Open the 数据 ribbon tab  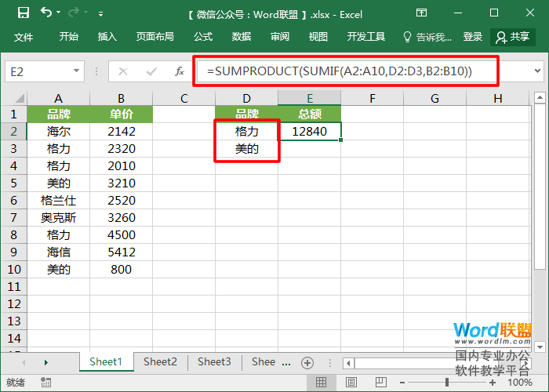(242, 37)
